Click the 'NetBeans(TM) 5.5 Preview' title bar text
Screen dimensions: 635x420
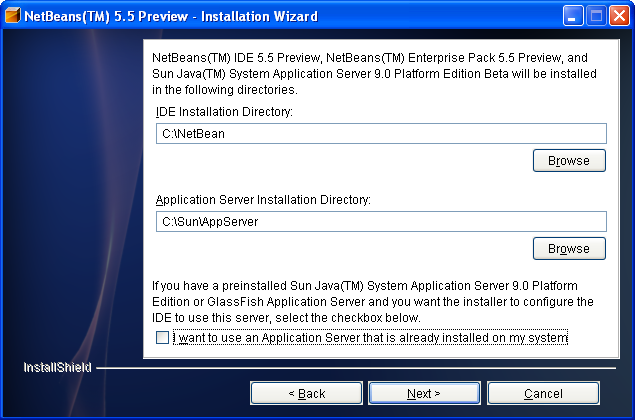pyautogui.click(x=106, y=16)
